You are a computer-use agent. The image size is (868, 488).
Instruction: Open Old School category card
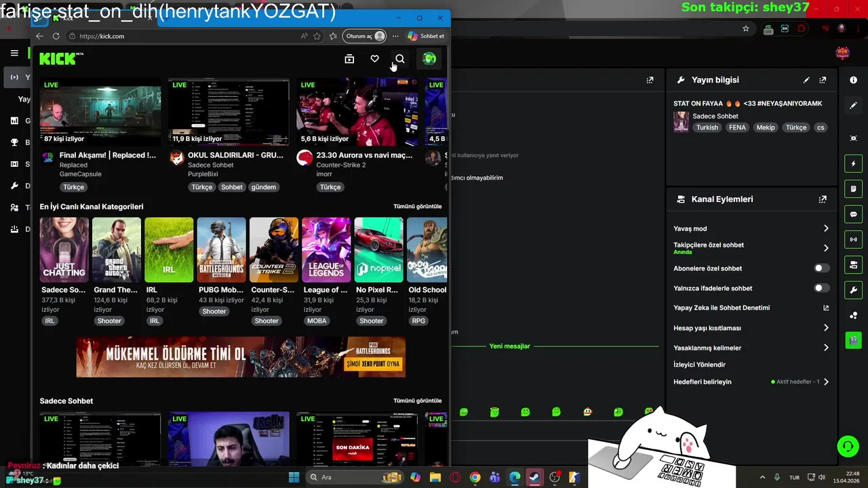(x=427, y=249)
